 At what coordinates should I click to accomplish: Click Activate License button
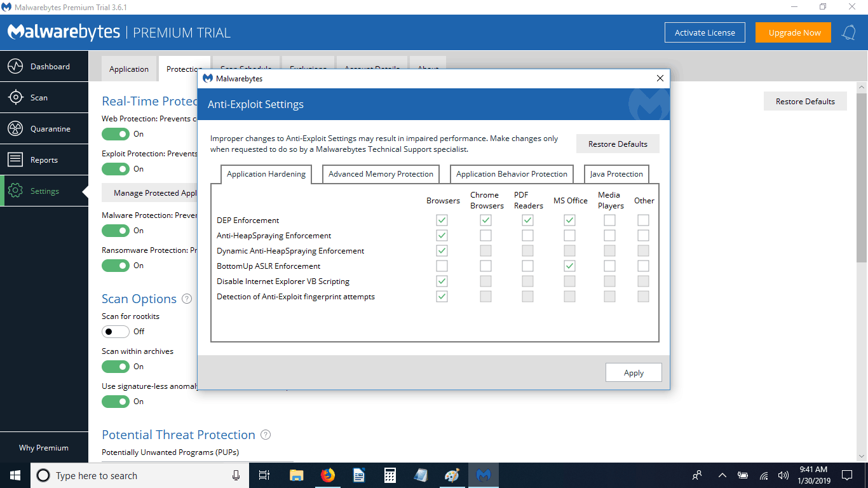[x=705, y=32]
